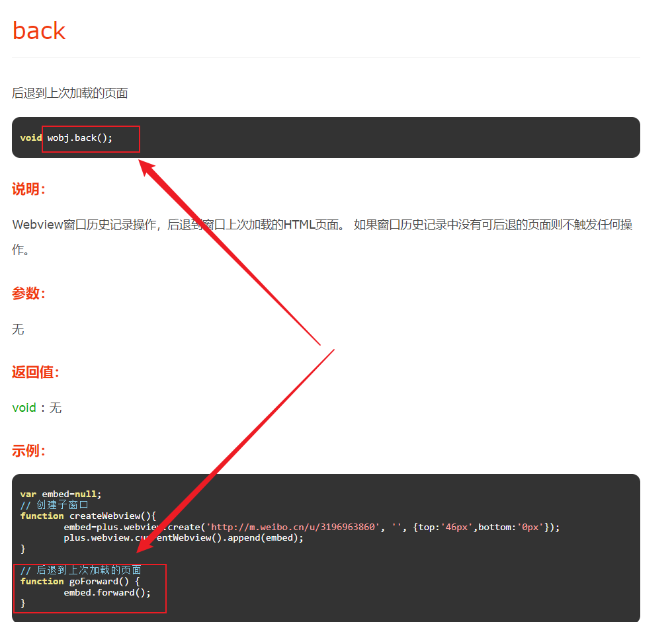Click the 参数 section heading
The image size is (672, 622).
pos(28,293)
